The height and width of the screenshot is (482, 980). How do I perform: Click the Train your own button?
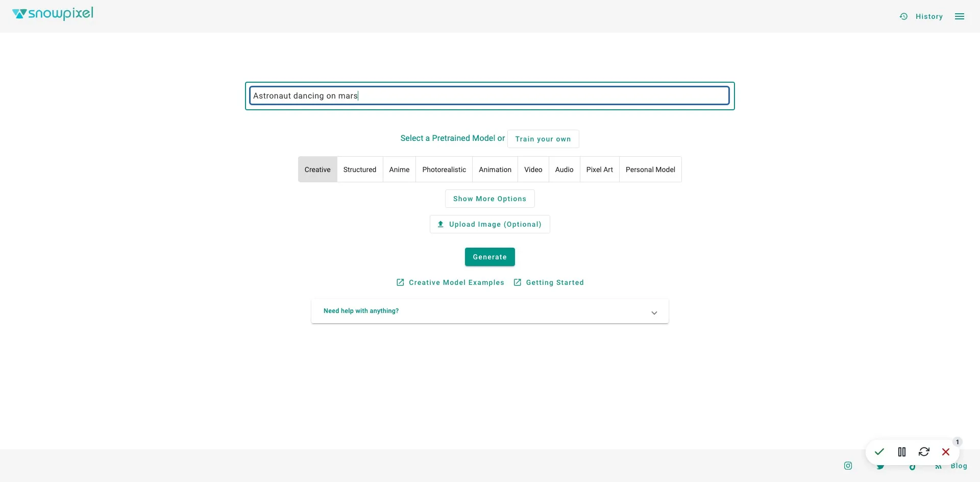tap(543, 139)
